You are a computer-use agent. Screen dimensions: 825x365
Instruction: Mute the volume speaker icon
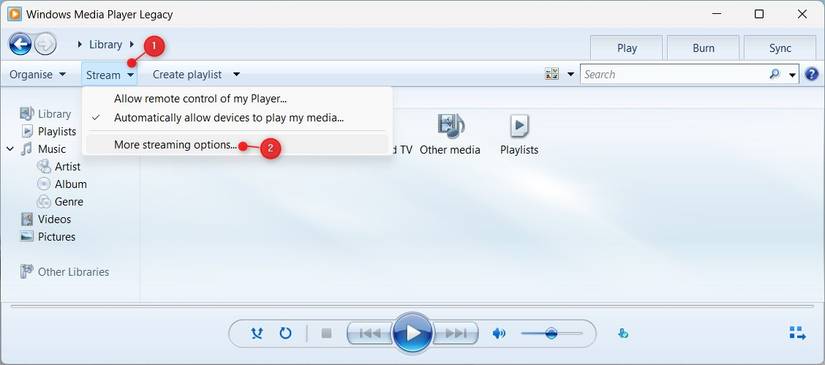(x=499, y=333)
